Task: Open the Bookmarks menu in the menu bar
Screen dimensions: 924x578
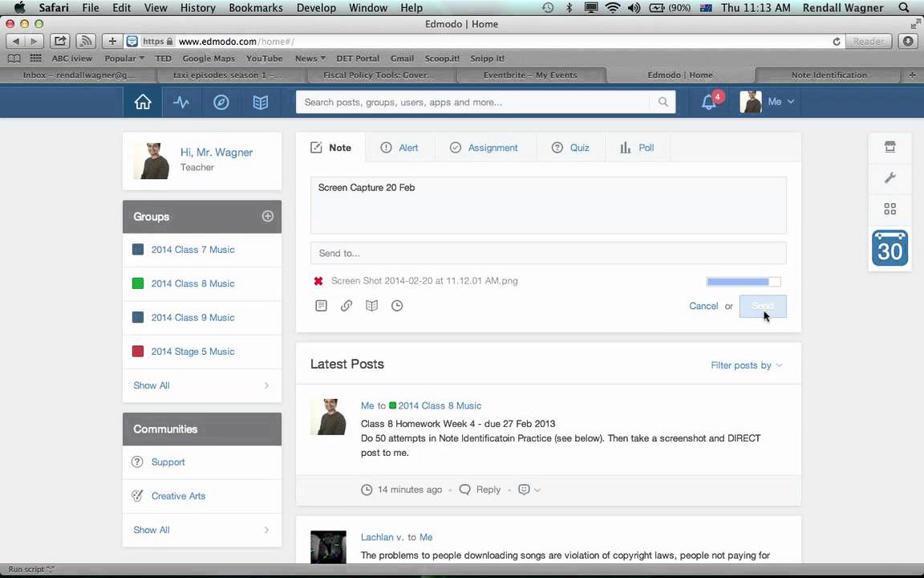Action: tap(256, 8)
